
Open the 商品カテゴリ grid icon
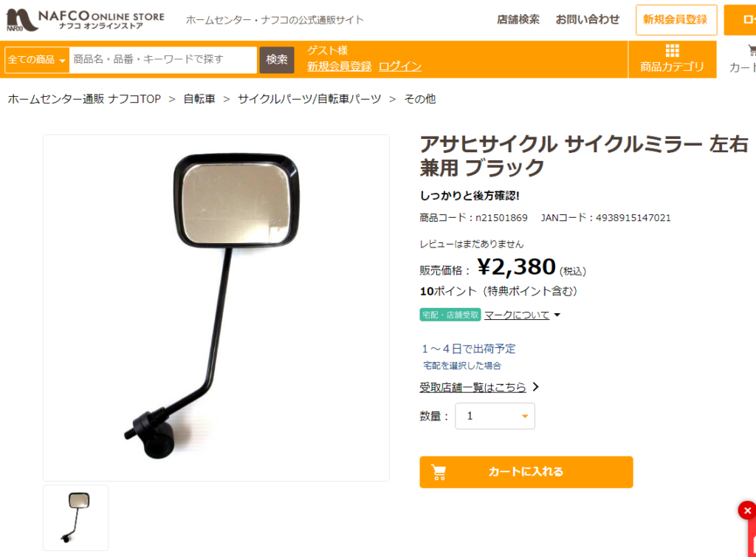click(672, 51)
